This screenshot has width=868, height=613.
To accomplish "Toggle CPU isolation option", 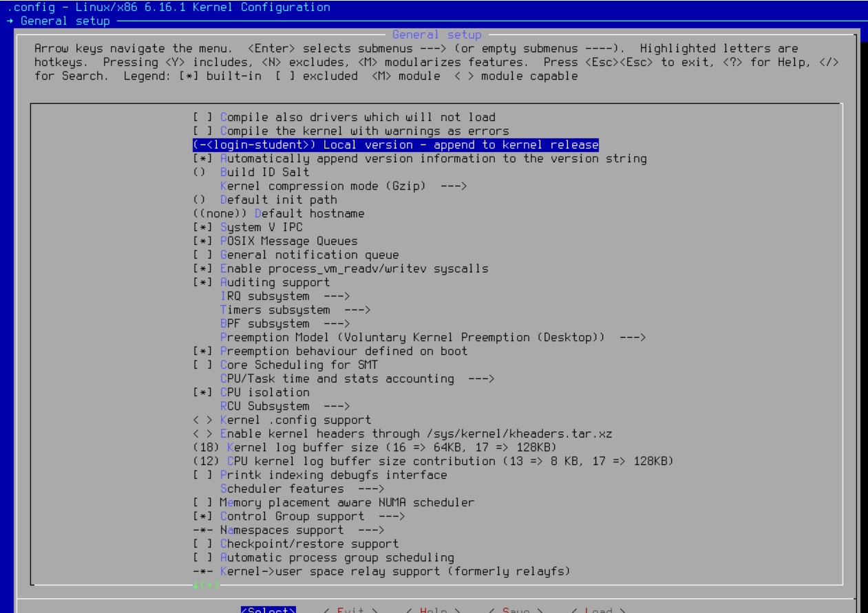I will pos(251,392).
